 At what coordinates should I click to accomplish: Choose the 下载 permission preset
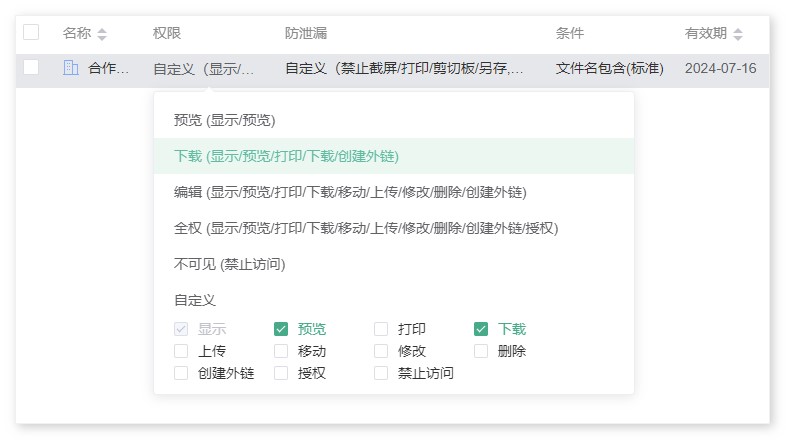point(286,156)
